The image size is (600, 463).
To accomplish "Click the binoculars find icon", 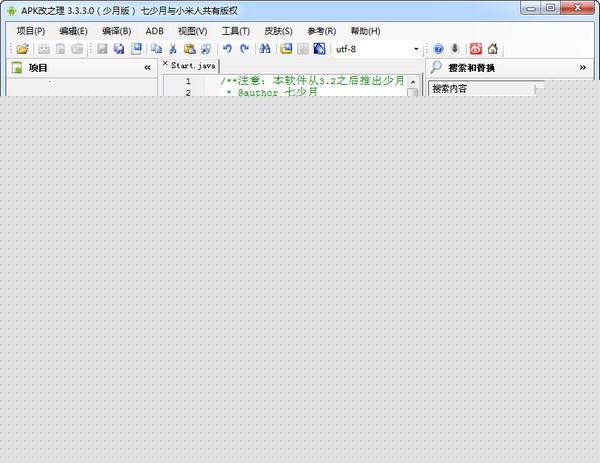I will [x=264, y=49].
